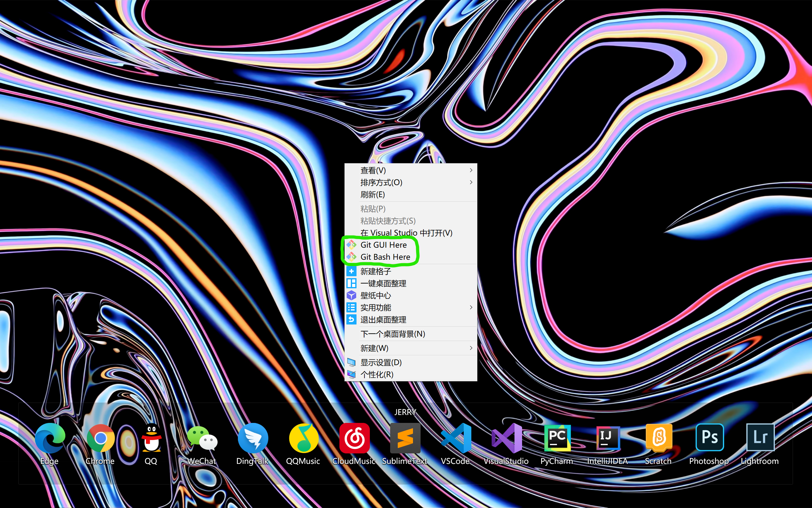Click the Git GUI Here icon
812x508 pixels.
(x=351, y=244)
